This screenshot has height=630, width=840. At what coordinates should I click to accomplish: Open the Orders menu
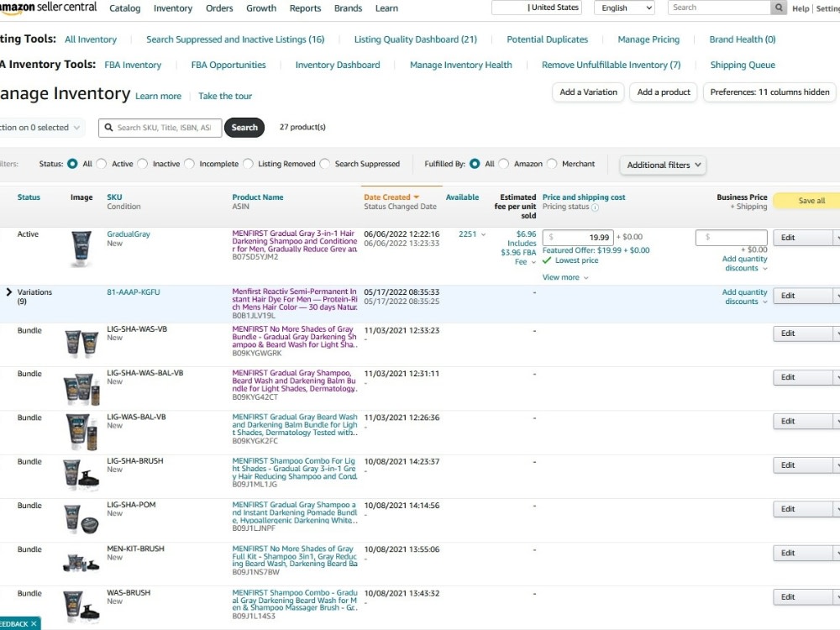point(219,8)
